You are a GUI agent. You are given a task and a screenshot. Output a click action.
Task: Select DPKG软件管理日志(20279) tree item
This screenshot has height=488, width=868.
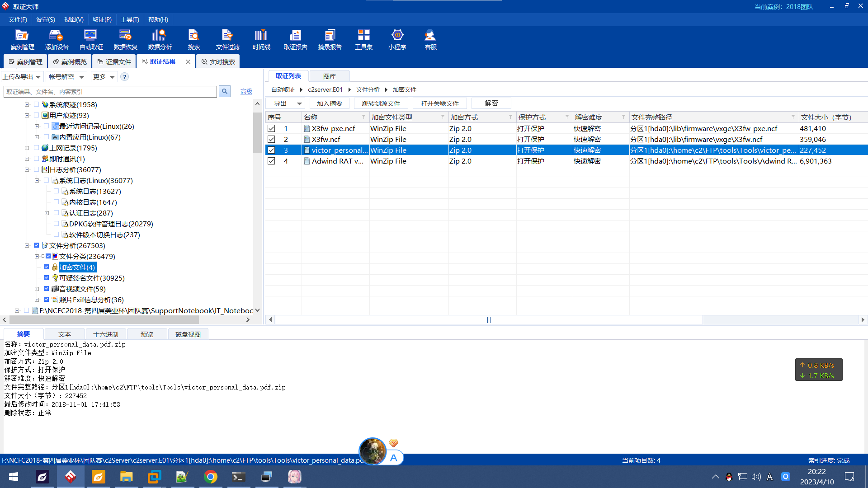111,224
